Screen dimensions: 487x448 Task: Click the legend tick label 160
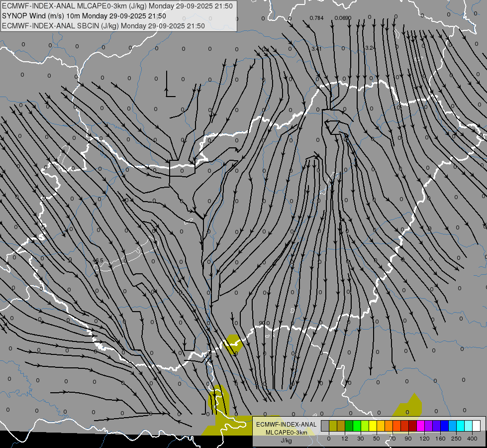tap(440, 439)
